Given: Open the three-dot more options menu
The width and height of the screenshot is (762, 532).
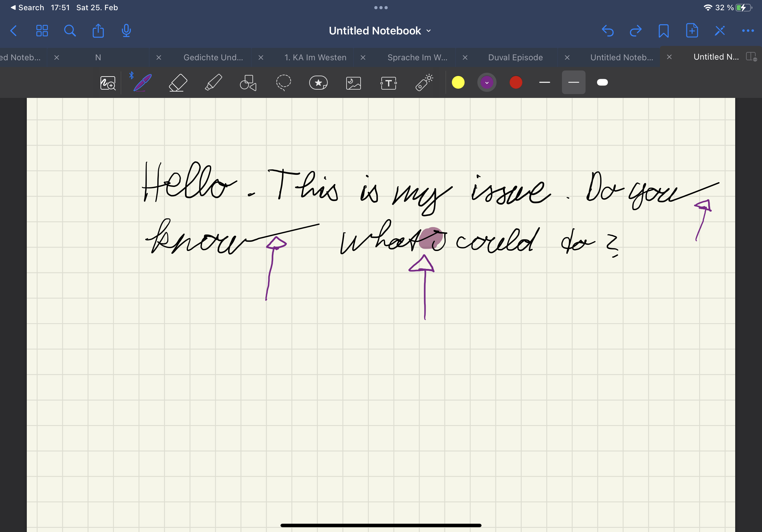Looking at the screenshot, I should click(x=748, y=31).
